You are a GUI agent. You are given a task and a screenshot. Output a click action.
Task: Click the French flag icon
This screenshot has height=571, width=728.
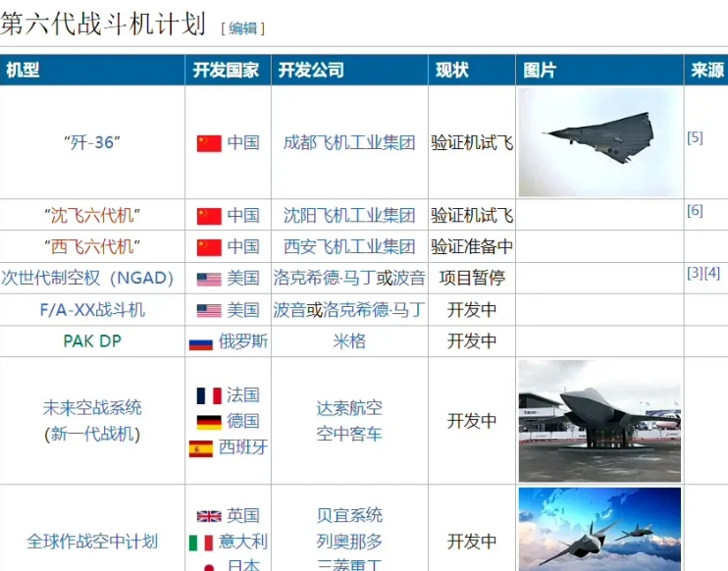[x=209, y=396]
